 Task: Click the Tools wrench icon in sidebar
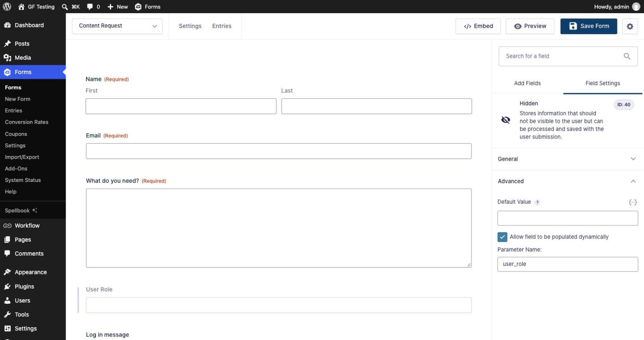pyautogui.click(x=7, y=314)
